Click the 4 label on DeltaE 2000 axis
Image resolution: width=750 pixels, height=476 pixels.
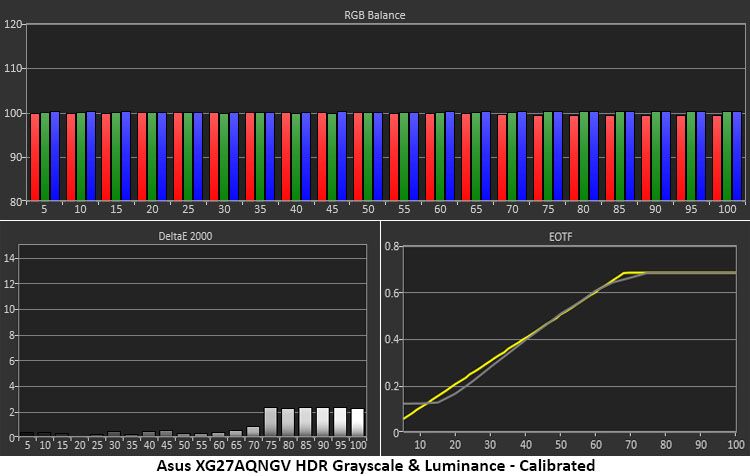click(x=12, y=387)
